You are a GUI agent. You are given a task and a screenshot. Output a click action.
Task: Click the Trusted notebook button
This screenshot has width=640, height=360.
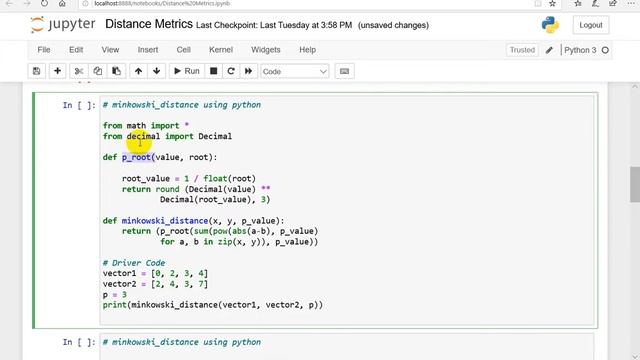point(522,50)
